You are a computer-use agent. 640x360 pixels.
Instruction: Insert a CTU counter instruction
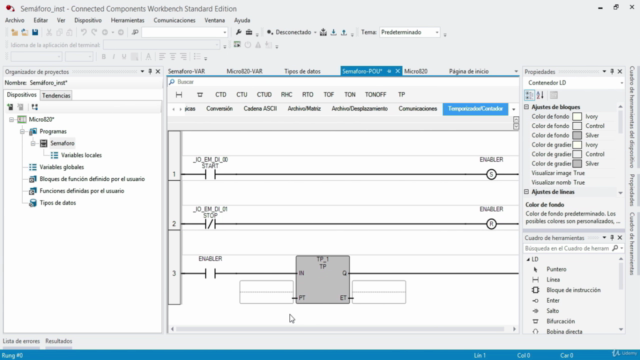pos(242,95)
